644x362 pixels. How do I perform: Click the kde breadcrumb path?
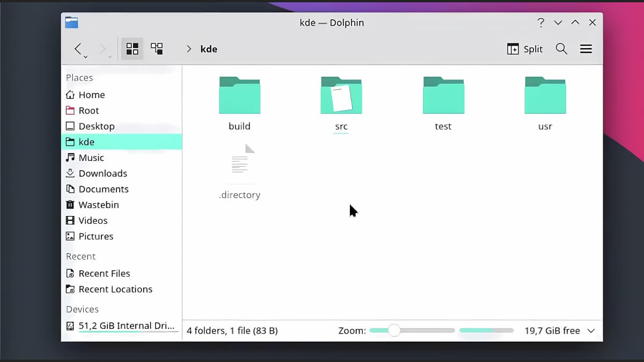[x=209, y=49]
